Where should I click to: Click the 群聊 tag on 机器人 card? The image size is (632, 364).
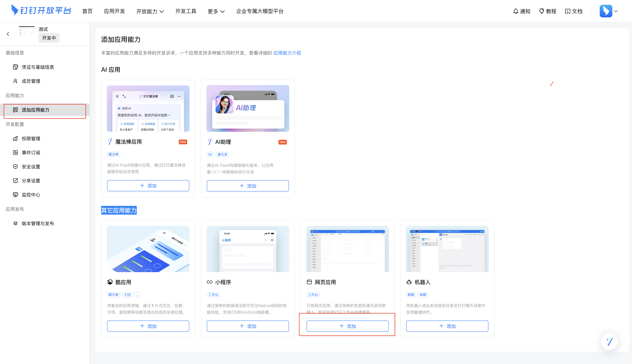pyautogui.click(x=411, y=295)
